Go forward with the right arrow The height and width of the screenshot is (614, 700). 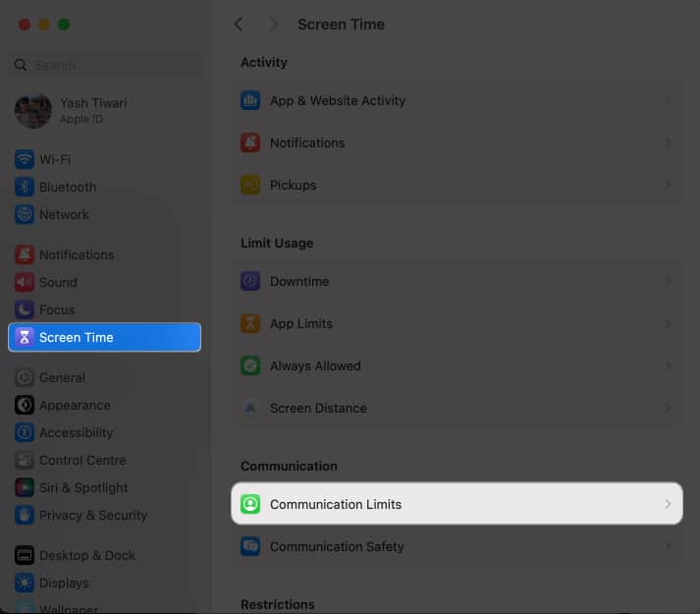(x=273, y=25)
